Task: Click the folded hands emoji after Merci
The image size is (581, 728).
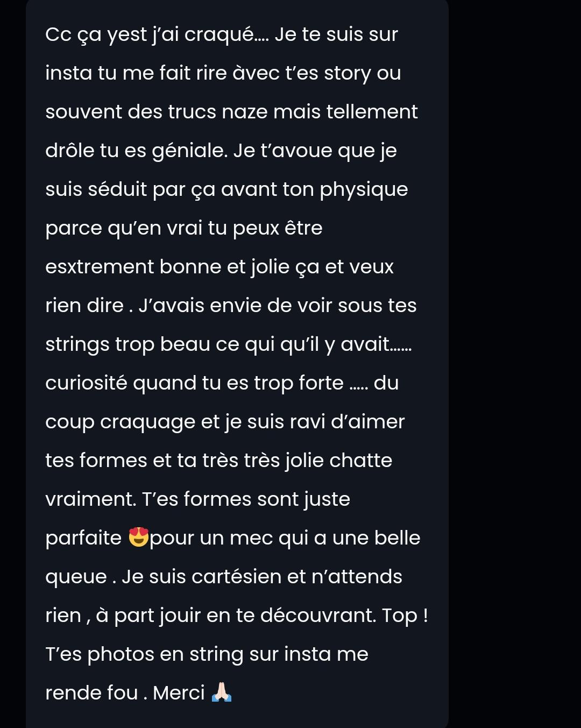Action: click(222, 692)
